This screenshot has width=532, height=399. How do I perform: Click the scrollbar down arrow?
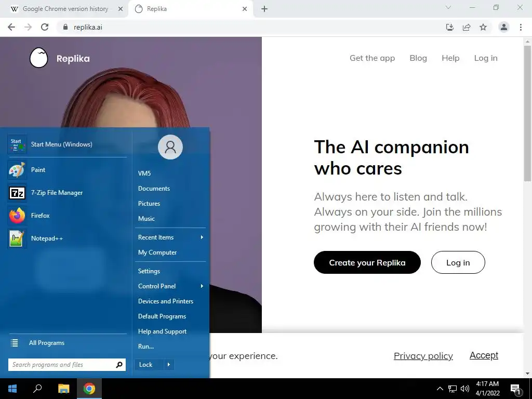[527, 374]
